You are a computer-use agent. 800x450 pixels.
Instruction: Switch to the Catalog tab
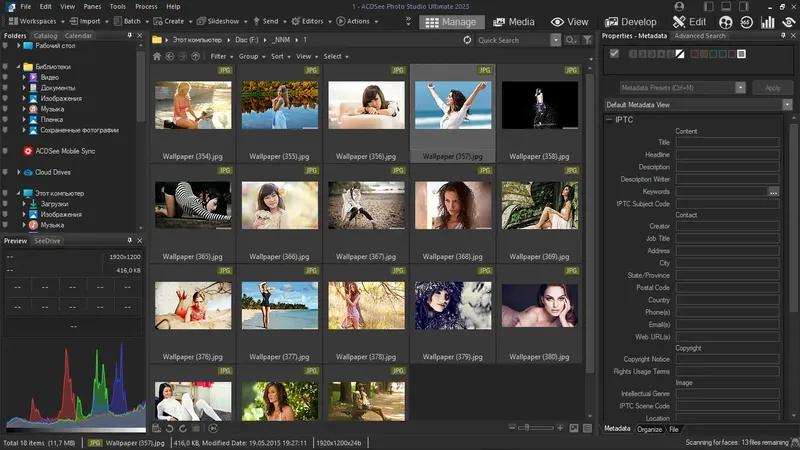[x=46, y=35]
